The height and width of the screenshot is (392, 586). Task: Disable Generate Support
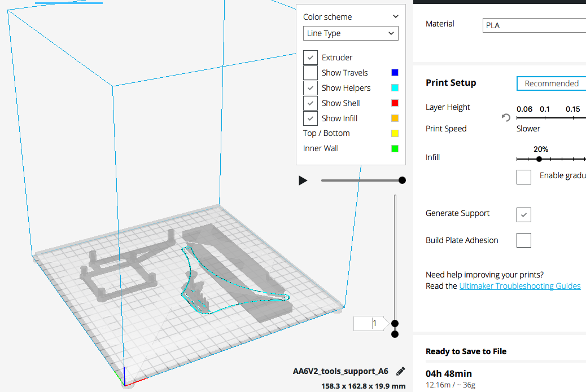coord(524,214)
